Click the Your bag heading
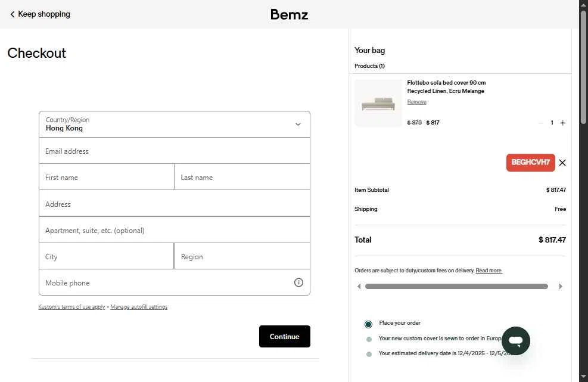The image size is (588, 382). click(370, 50)
